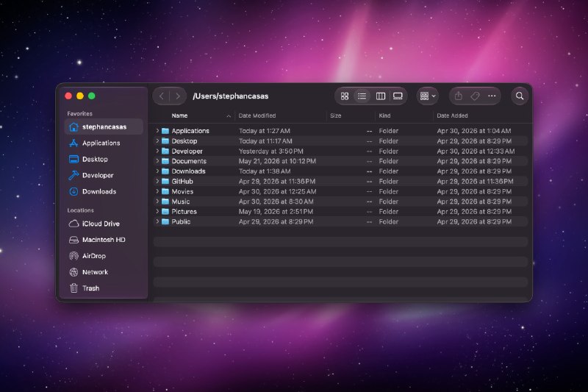Sort by Date Modified column header
Screen dimensions: 588x392
[257, 115]
